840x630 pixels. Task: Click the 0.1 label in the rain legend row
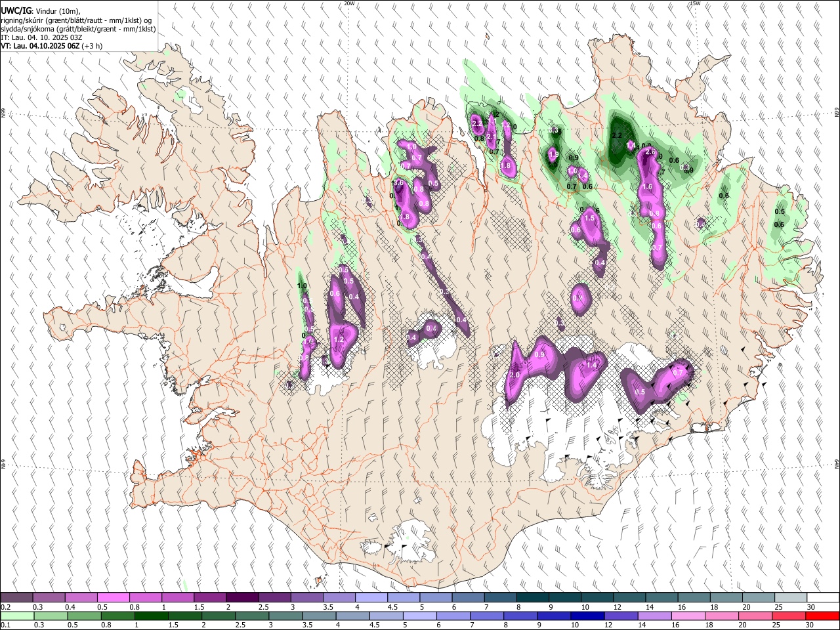click(5, 625)
